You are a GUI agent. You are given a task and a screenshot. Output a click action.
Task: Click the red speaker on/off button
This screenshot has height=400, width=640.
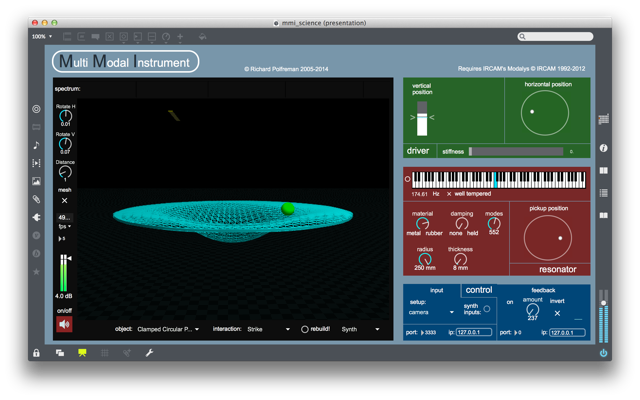click(64, 324)
